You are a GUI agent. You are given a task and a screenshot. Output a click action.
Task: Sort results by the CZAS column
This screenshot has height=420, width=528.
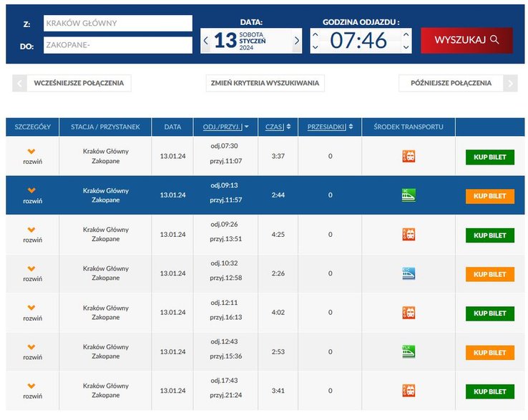coord(278,127)
